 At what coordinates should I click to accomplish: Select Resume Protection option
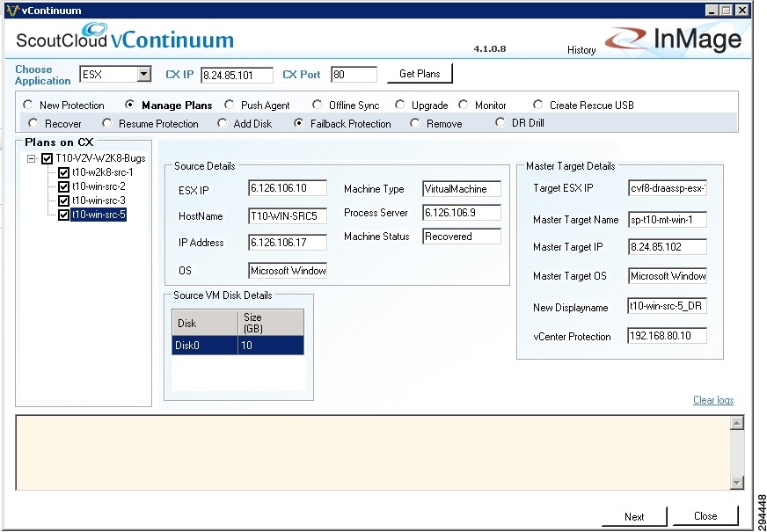click(106, 123)
